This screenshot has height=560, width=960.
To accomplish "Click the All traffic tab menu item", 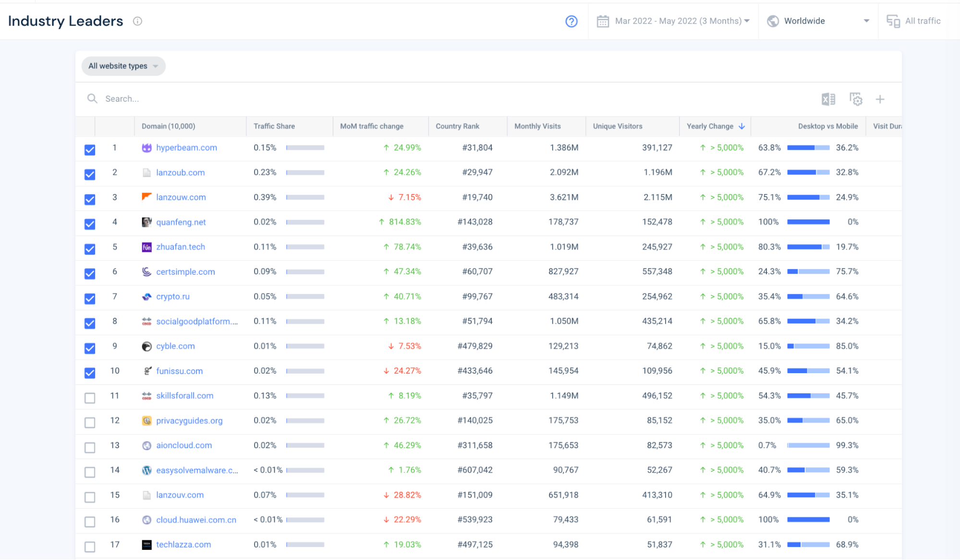I will 922,21.
